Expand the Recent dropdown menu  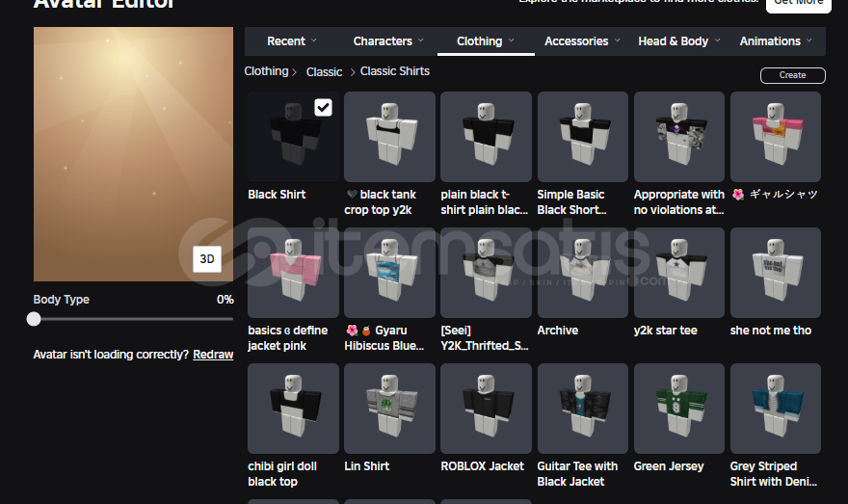tap(292, 41)
